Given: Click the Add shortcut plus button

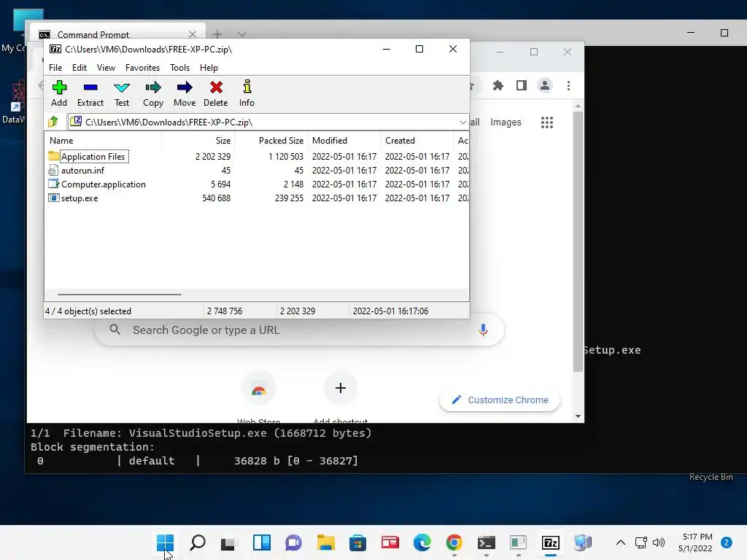Looking at the screenshot, I should (340, 388).
